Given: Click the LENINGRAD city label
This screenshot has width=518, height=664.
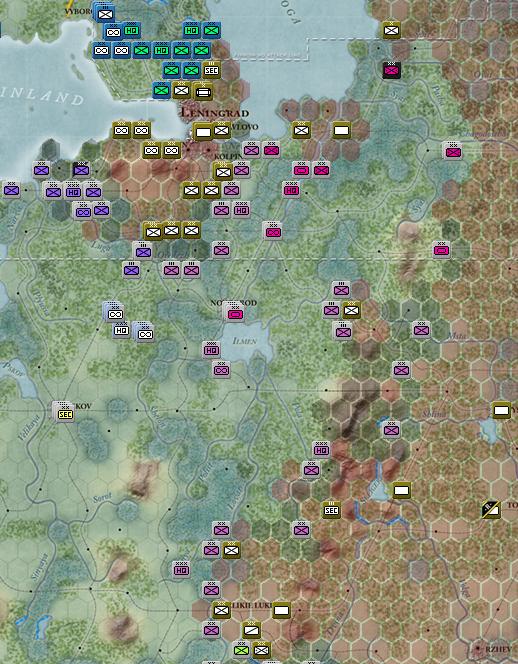Looking at the screenshot, I should (x=214, y=113).
